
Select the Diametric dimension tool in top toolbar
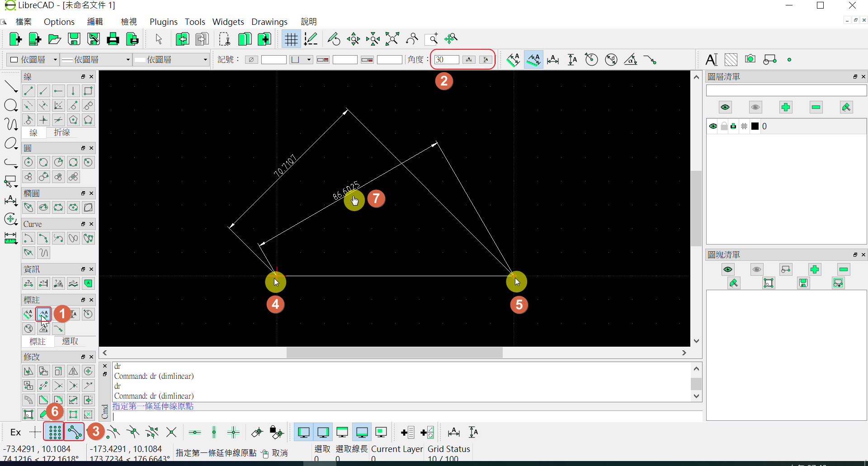pos(611,60)
